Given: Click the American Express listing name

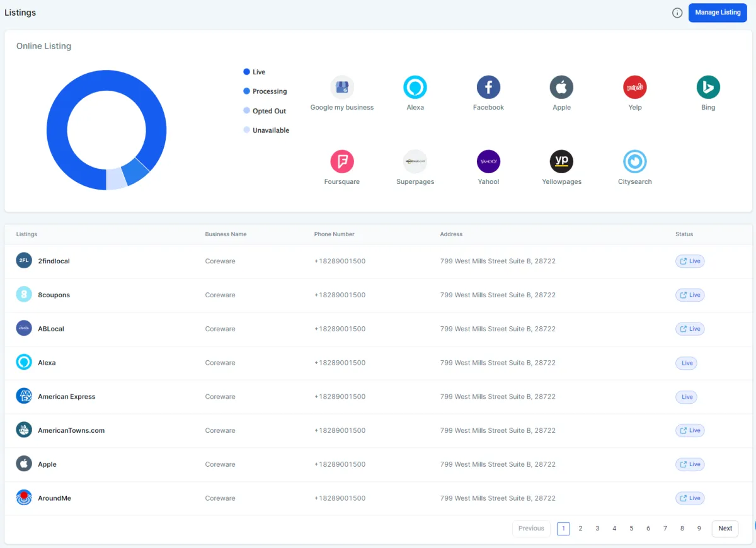Looking at the screenshot, I should click(67, 397).
